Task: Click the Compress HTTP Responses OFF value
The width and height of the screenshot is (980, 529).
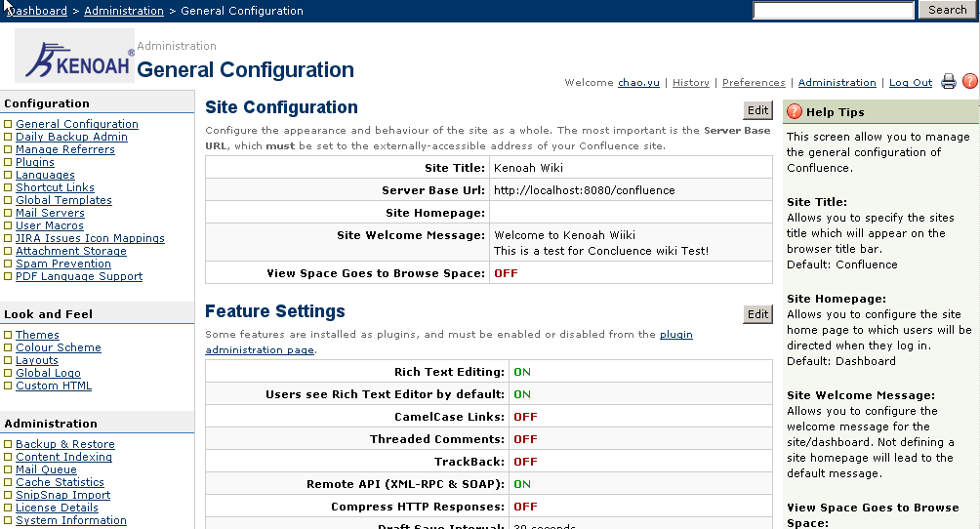Action: coord(525,507)
